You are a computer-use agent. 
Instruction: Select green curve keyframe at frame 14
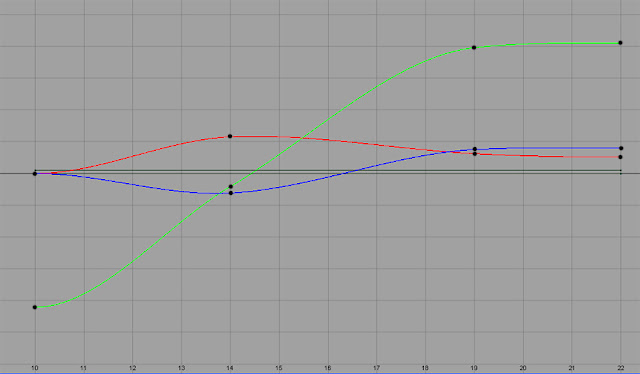231,187
